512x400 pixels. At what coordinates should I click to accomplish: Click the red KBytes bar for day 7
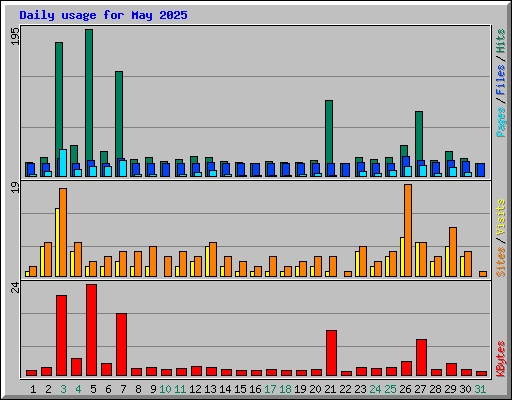(121, 345)
